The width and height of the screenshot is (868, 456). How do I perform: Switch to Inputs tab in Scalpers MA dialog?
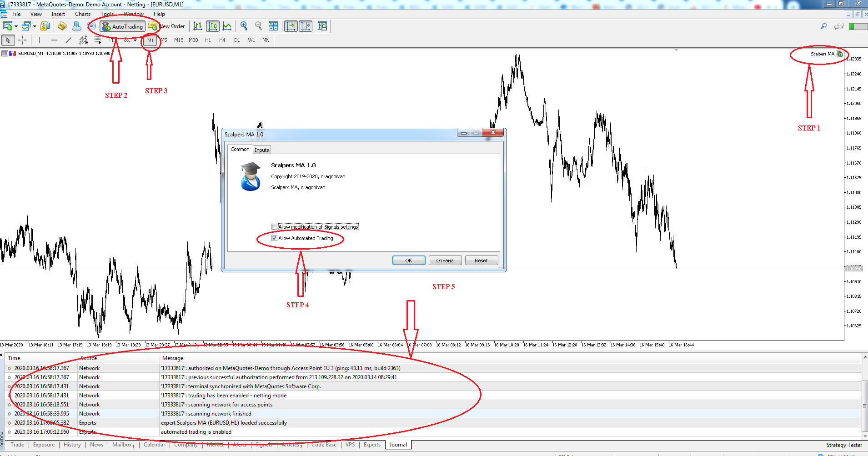coord(262,150)
